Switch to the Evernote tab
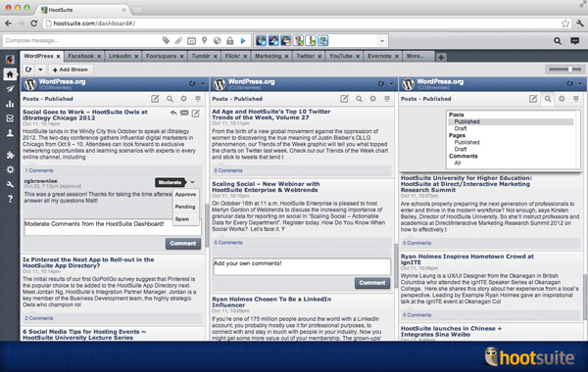588x372 pixels. coord(379,56)
